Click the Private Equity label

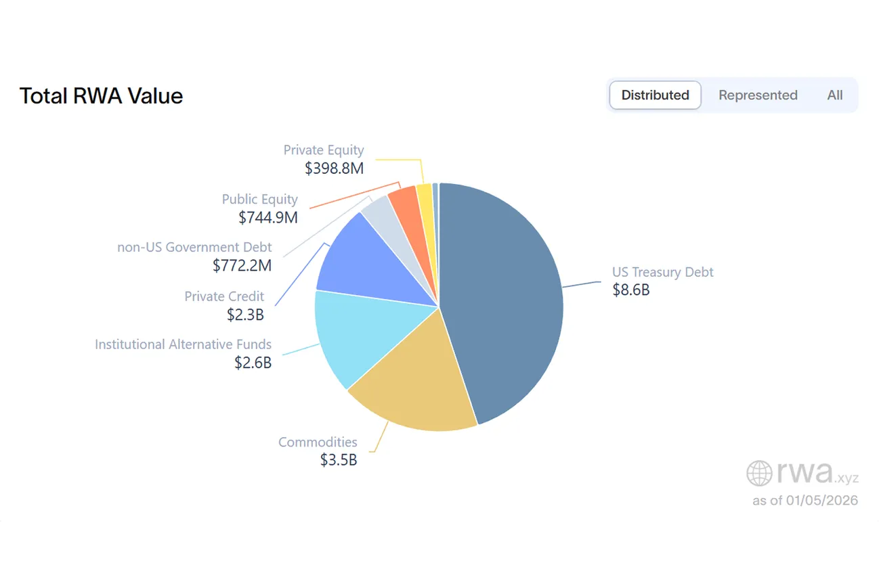point(323,150)
